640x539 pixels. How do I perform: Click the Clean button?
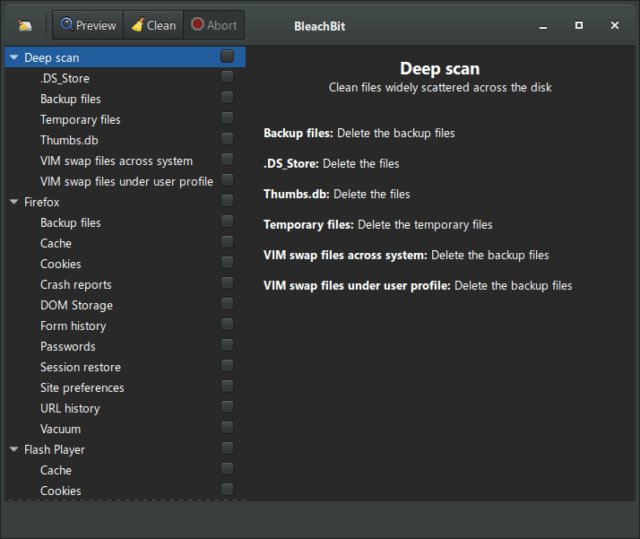click(153, 25)
